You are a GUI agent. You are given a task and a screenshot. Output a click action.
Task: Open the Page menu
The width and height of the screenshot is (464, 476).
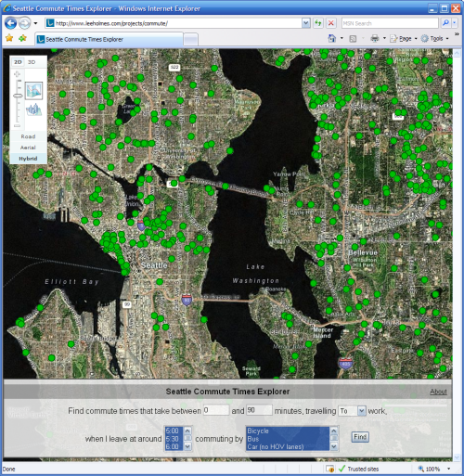tap(404, 39)
